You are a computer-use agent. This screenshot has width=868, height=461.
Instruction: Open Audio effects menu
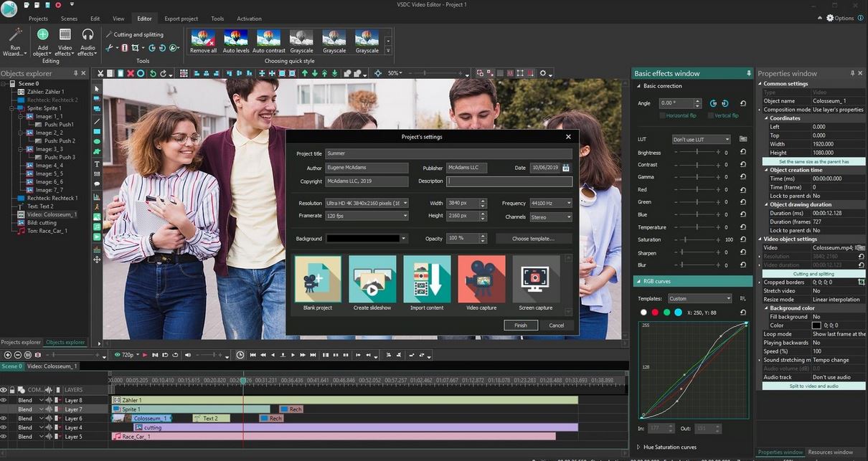pos(88,42)
